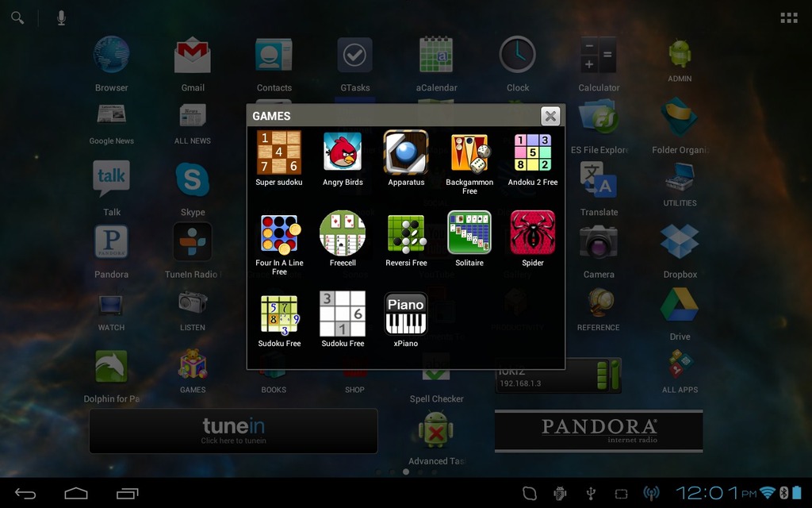Viewport: 812px width, 508px height.
Task: Launch Google Talk
Action: pos(111,179)
